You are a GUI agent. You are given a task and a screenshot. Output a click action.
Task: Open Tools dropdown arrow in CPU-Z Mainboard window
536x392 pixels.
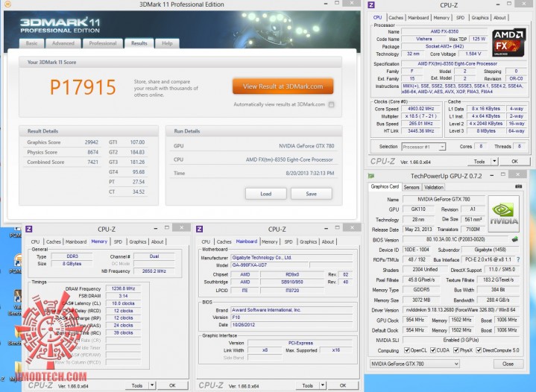point(322,385)
